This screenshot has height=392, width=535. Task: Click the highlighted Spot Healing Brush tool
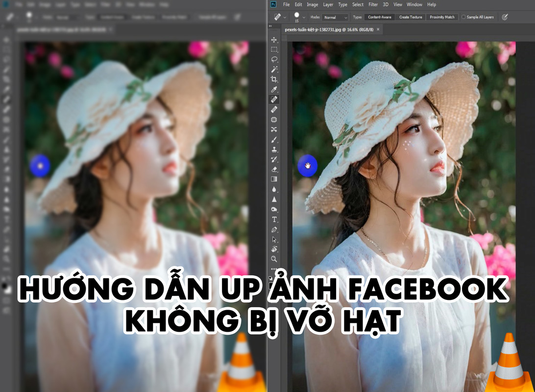point(274,99)
